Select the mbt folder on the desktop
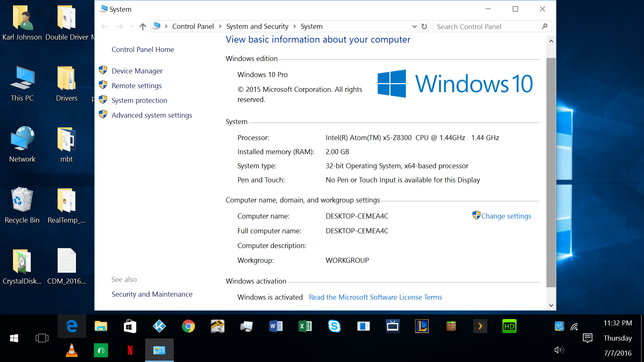 (66, 144)
